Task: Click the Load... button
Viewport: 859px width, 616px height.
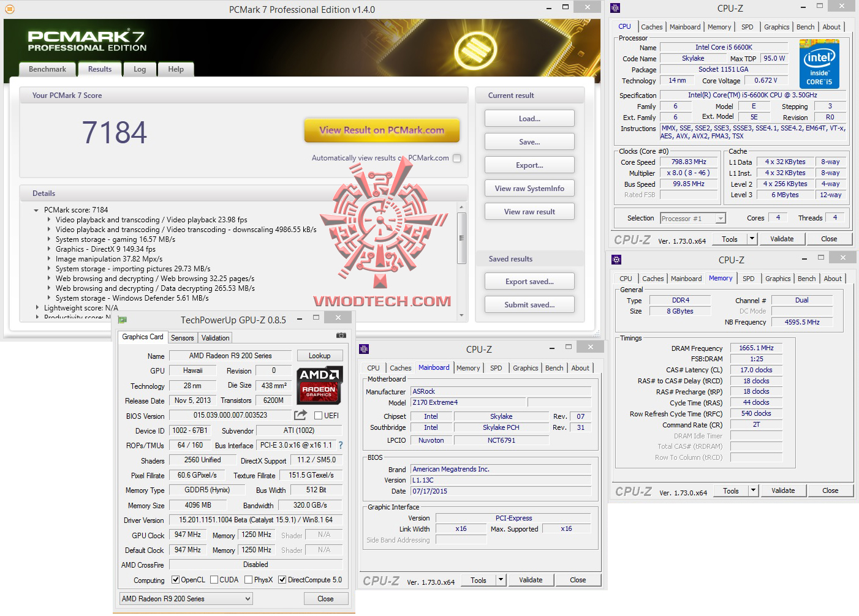Action: tap(529, 119)
